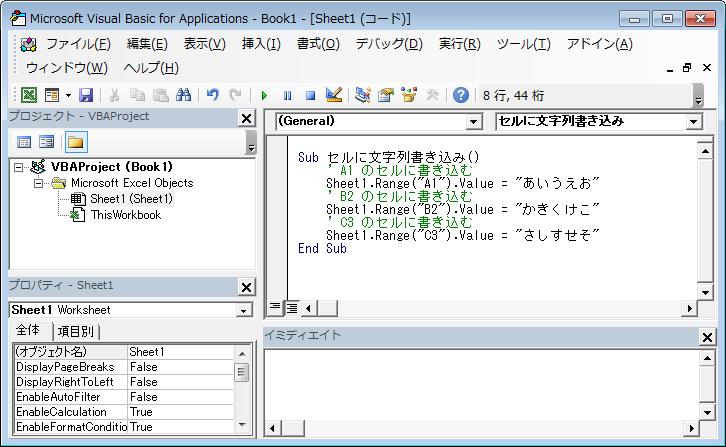
Task: Close the Immediate window
Action: pyautogui.click(x=707, y=337)
